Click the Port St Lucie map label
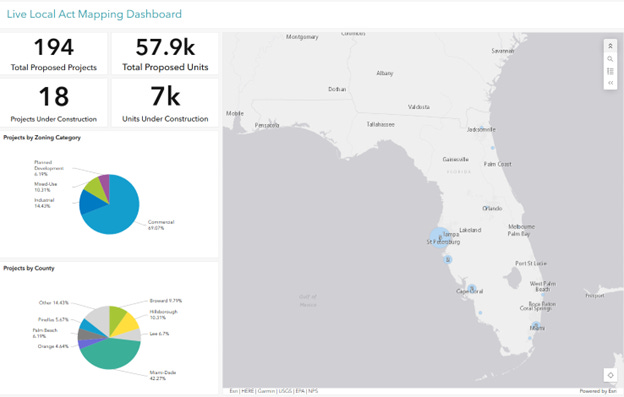Viewport: 624px width, 397px height. coord(531,263)
